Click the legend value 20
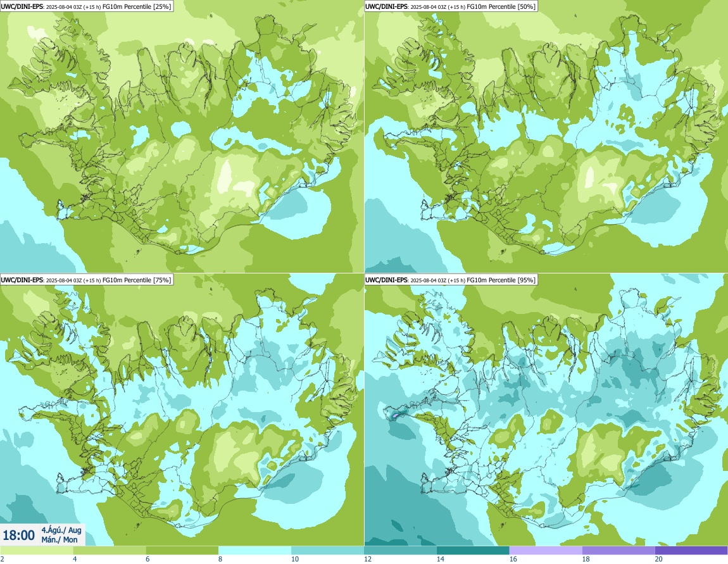Viewport: 728px width, 564px height. coord(658,560)
